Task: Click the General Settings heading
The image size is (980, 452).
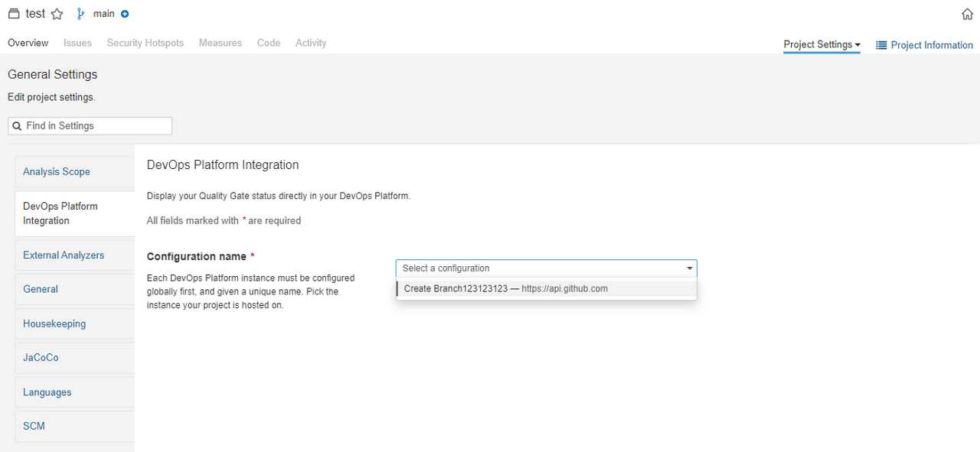Action: click(53, 74)
